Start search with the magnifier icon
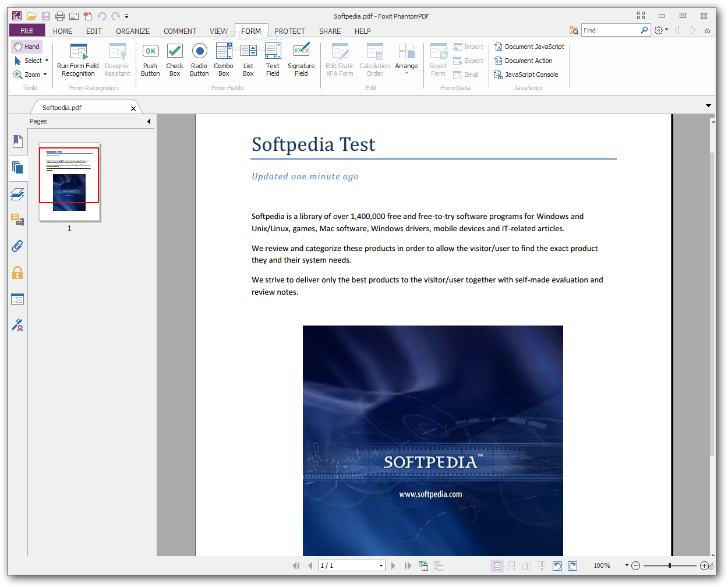The height and width of the screenshot is (587, 728). coord(644,30)
